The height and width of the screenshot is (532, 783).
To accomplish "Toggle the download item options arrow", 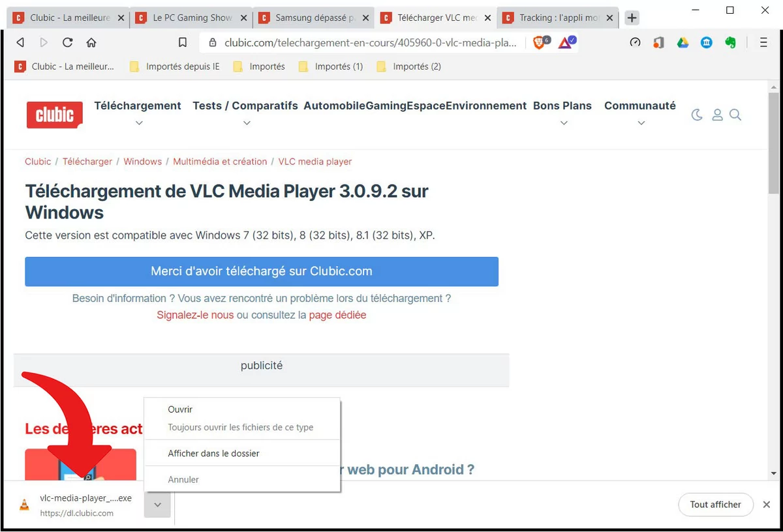I will (x=157, y=505).
